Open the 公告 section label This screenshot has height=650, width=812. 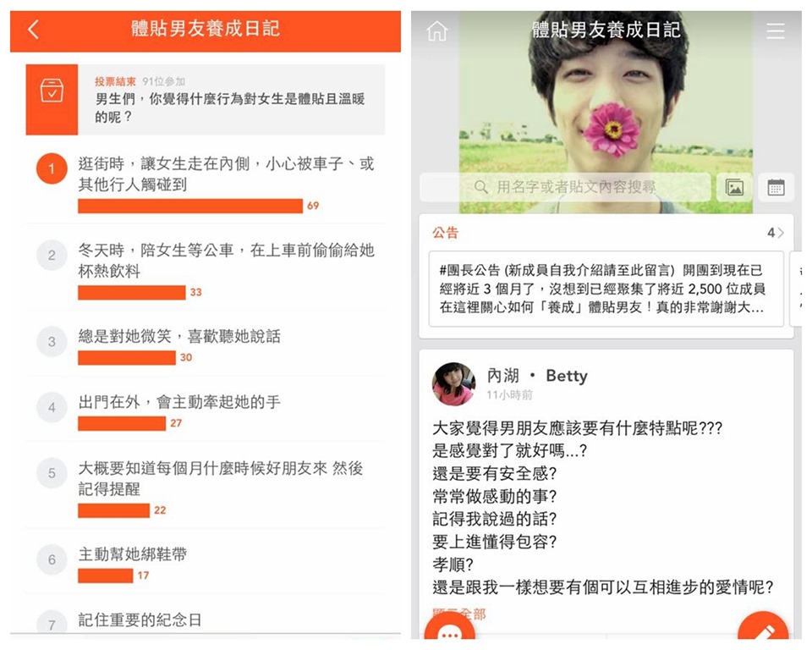pos(446,233)
